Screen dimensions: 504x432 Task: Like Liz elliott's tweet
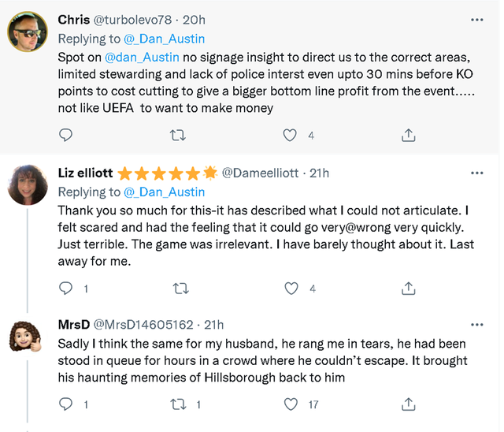coord(291,289)
